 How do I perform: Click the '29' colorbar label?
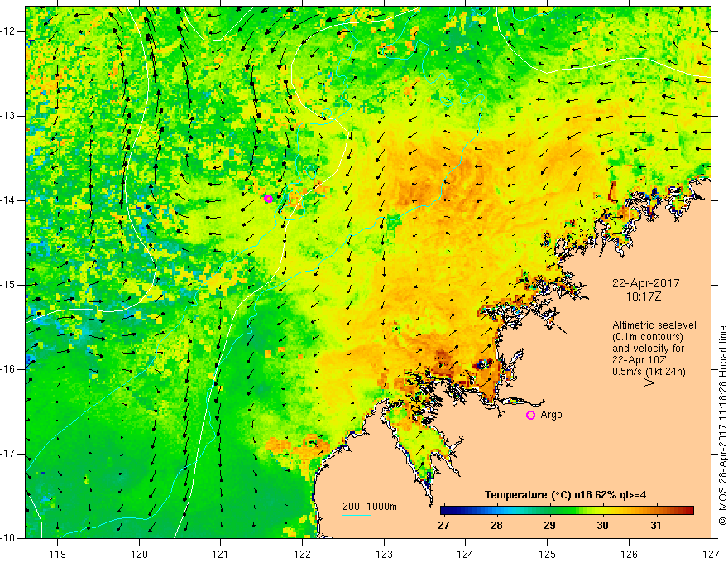pos(549,526)
